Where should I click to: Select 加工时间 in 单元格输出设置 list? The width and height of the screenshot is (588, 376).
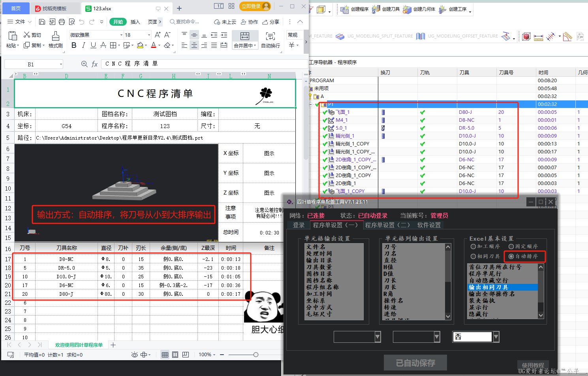[x=319, y=294]
